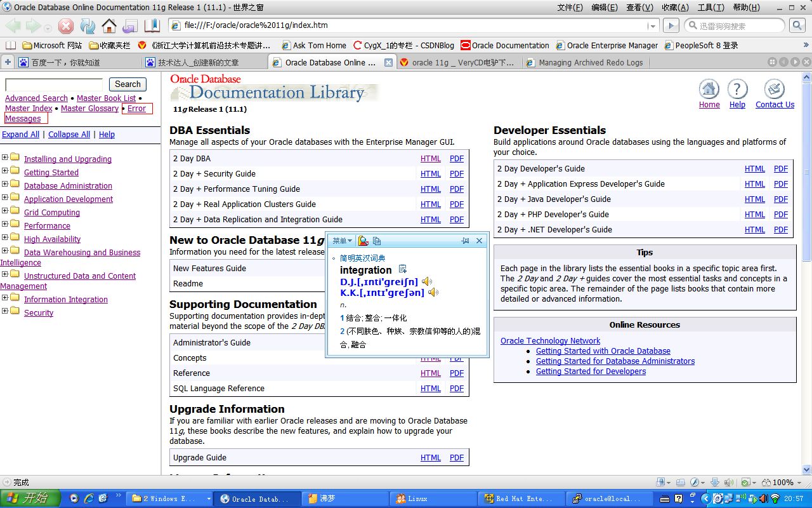The width and height of the screenshot is (812, 508).
Task: Click the Refresh page icon
Action: pyautogui.click(x=88, y=26)
